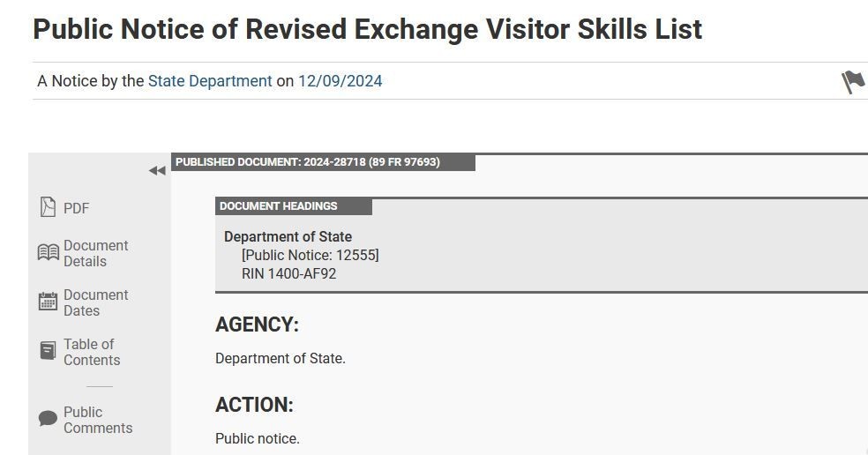Image resolution: width=868 pixels, height=455 pixels.
Task: Select the Document Dates sidebar label
Action: (95, 302)
